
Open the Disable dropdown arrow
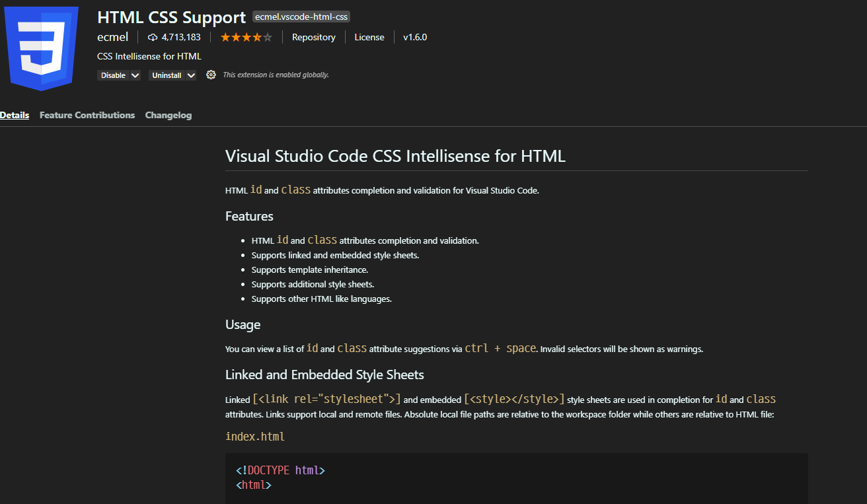click(x=135, y=75)
